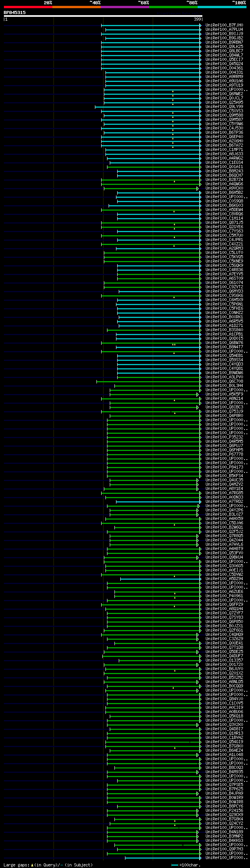This screenshot has width=250, height=868.
Task: Open hit UniRef100_Q6MYD3
Action: tap(224, 291)
